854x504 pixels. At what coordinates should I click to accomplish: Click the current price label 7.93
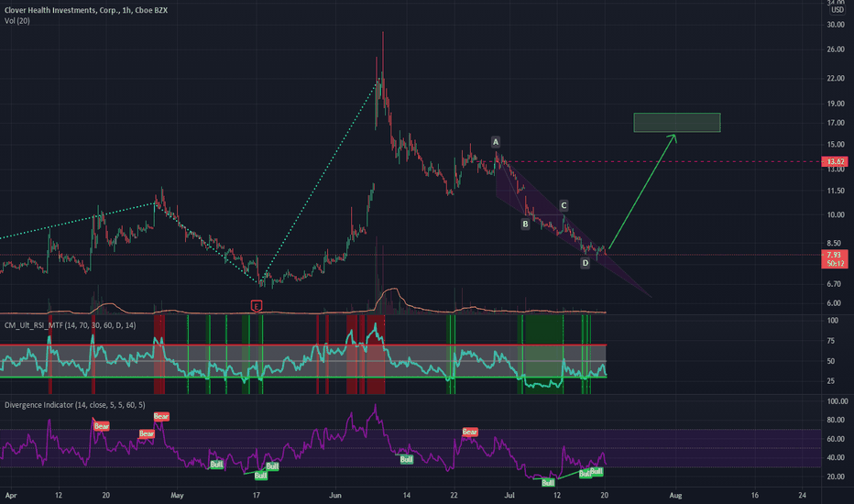coord(835,255)
